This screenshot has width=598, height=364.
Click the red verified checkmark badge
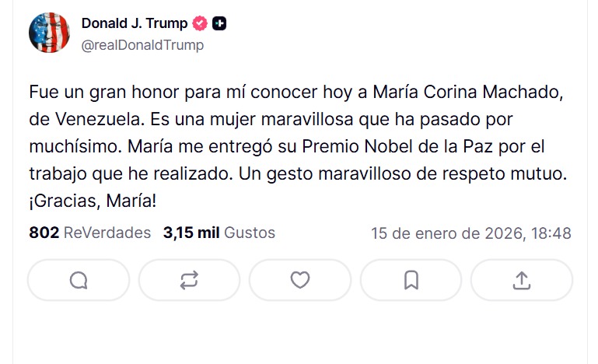(x=201, y=24)
